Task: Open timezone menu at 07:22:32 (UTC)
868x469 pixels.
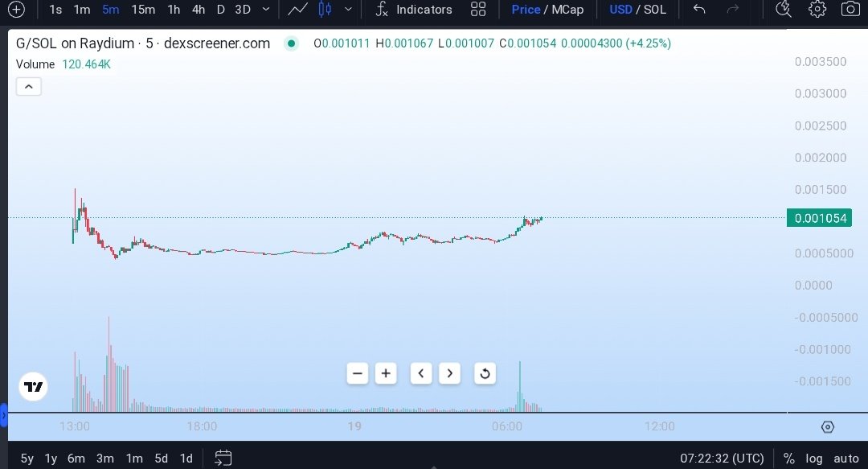Action: [x=722, y=459]
